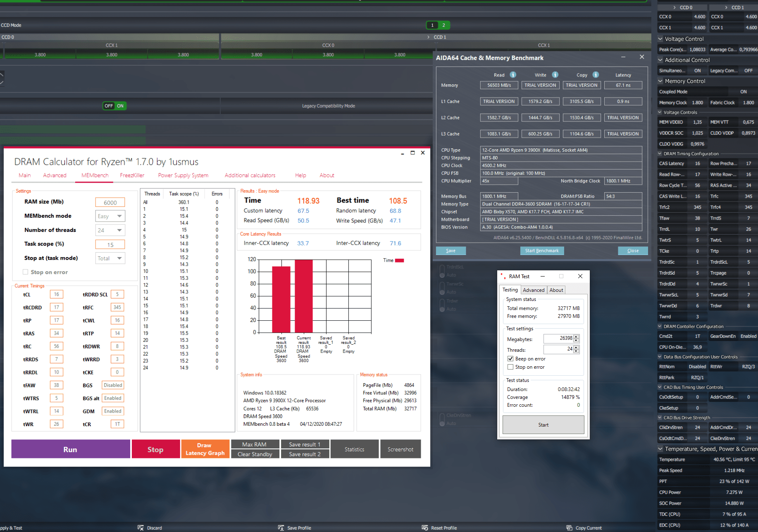Toggle Legacy Com... OFF value in sidebar
Image resolution: width=758 pixels, height=532 pixels.
[748, 71]
